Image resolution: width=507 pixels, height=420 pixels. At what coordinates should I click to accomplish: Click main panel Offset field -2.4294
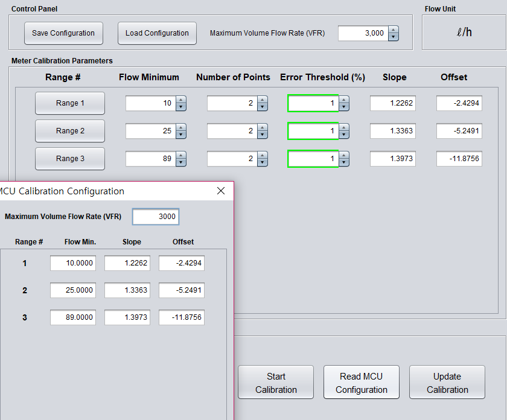pos(459,103)
